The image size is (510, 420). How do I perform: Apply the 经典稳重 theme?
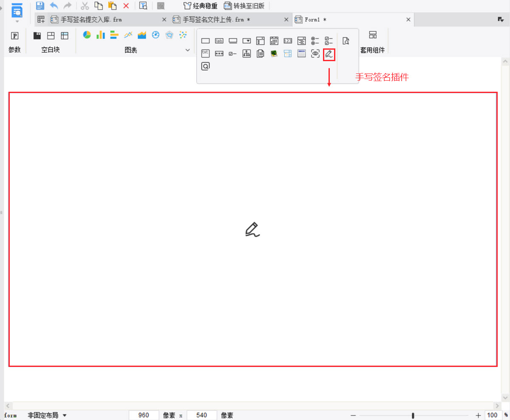point(200,6)
